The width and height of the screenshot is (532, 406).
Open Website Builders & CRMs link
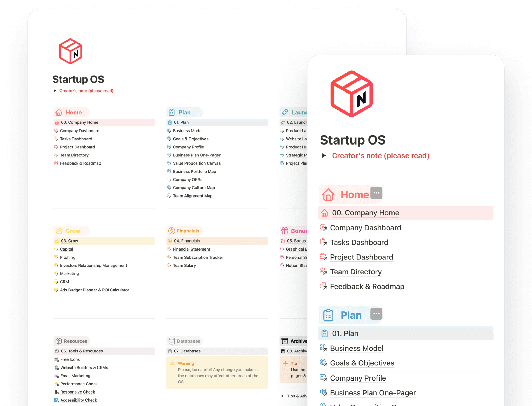84,368
